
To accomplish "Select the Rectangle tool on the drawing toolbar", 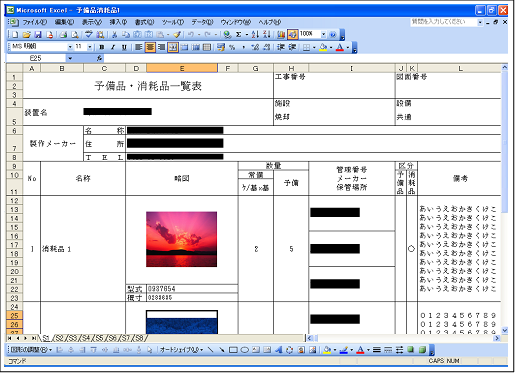I will point(233,350).
